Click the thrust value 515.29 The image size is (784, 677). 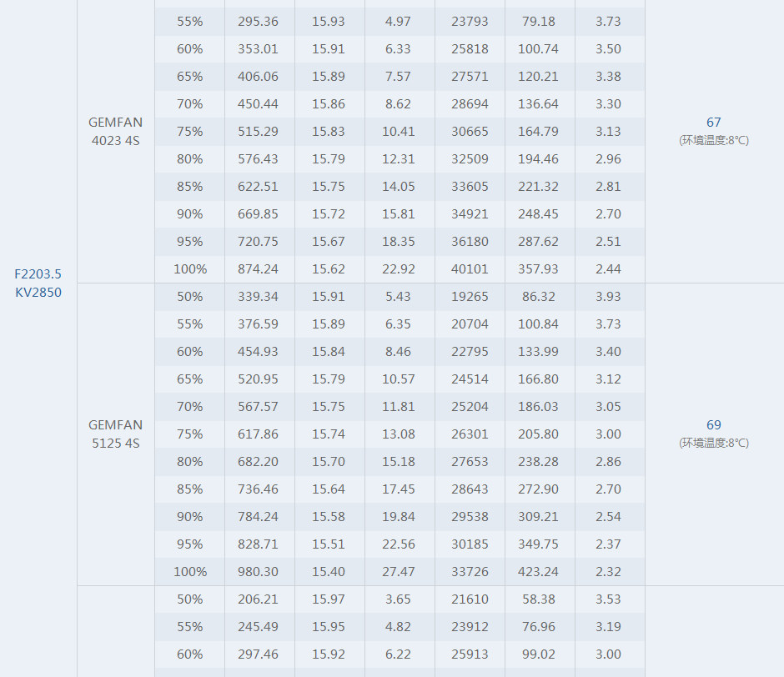259,132
